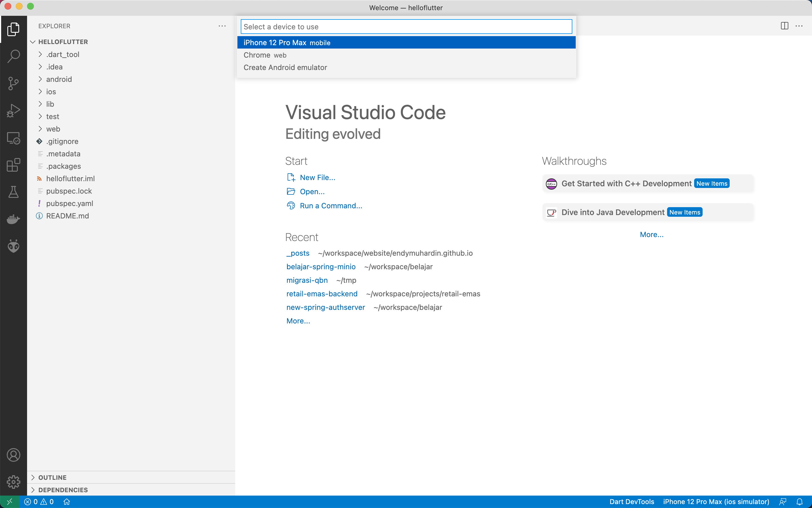Open the helloflutter.iml file
This screenshot has height=508, width=812.
point(131,178)
